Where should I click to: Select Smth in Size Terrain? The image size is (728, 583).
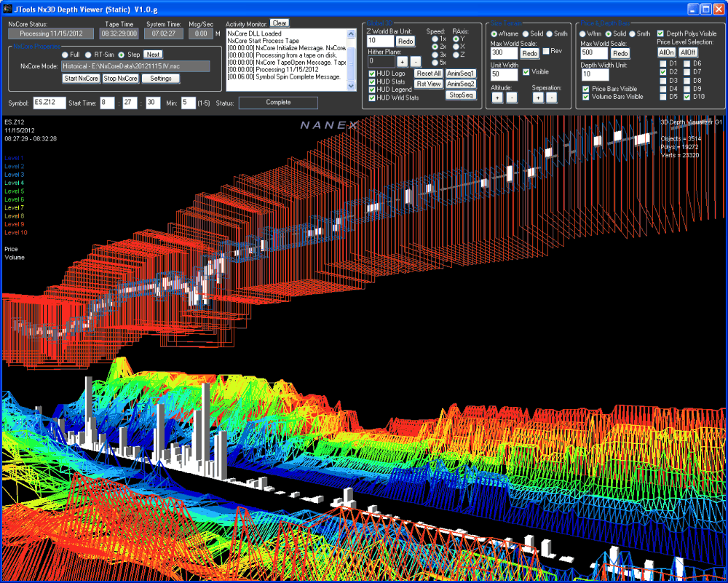[549, 34]
